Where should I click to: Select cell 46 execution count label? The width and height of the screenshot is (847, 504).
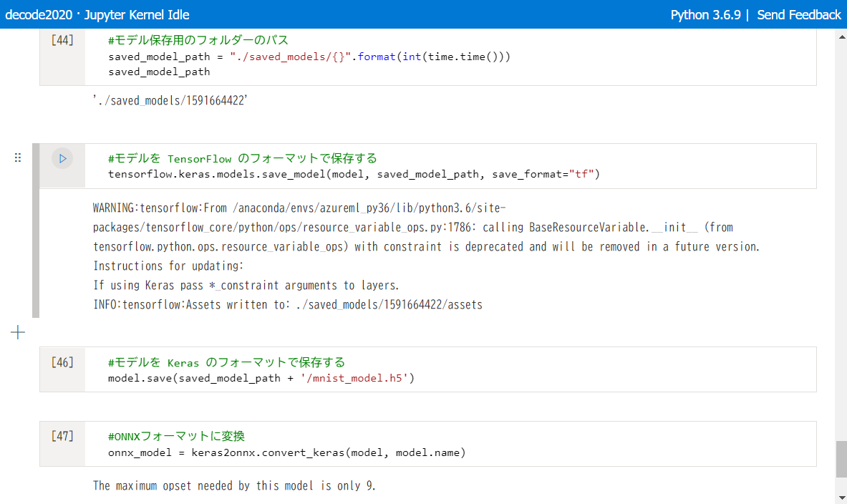point(63,362)
